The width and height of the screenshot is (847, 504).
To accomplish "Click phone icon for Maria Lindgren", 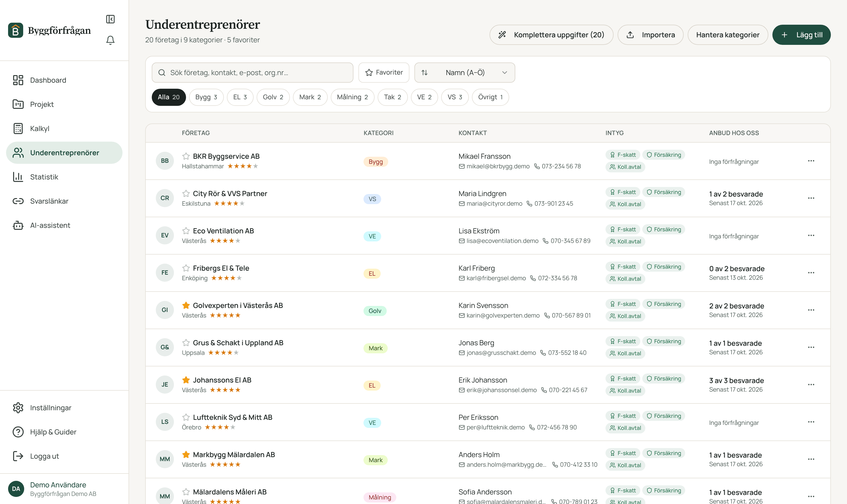I will 529,203.
